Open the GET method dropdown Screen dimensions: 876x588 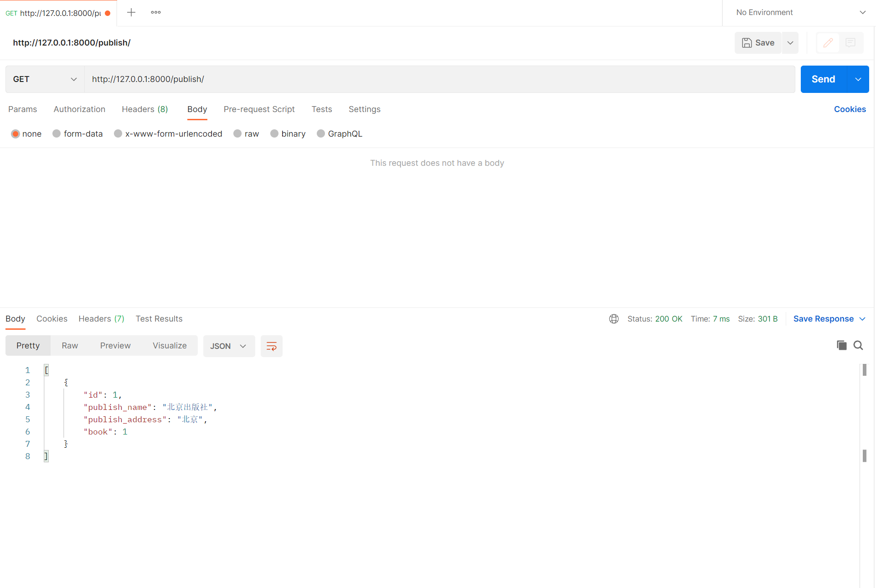coord(45,79)
